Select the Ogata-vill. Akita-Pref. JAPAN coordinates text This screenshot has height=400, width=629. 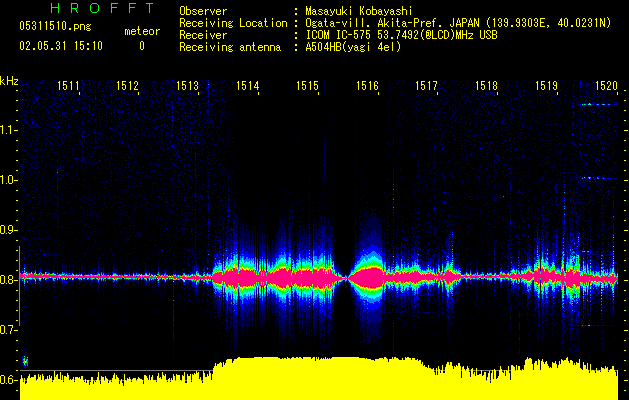pos(458,23)
